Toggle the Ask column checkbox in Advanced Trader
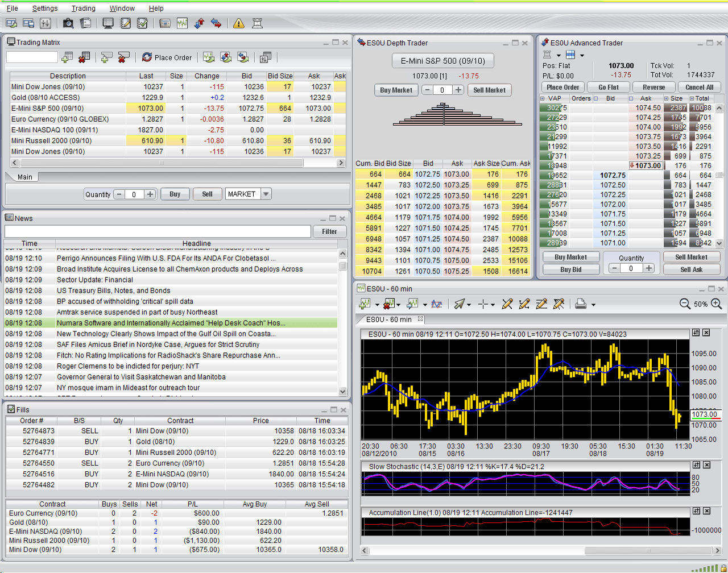Screen dimensions: 728x573 pos(631,98)
